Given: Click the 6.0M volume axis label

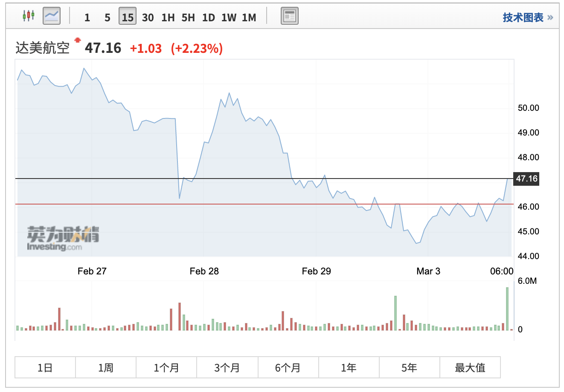Looking at the screenshot, I should [527, 281].
